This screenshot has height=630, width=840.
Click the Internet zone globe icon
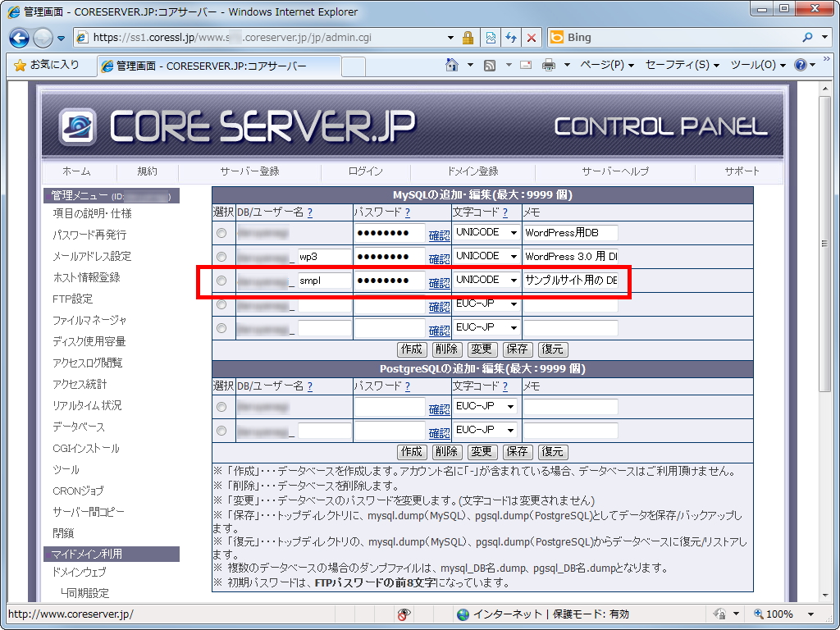click(x=463, y=614)
